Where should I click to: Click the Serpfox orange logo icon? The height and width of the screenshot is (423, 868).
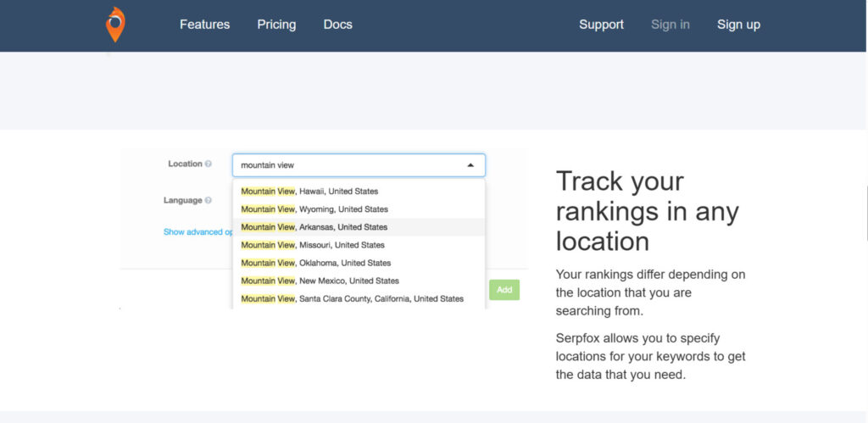pyautogui.click(x=115, y=24)
